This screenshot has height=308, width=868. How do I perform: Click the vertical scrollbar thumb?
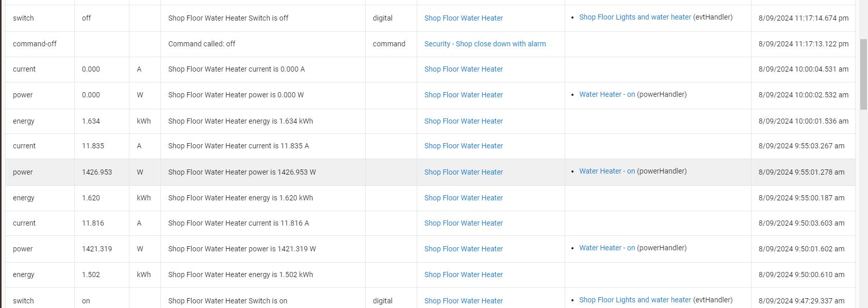(863, 74)
